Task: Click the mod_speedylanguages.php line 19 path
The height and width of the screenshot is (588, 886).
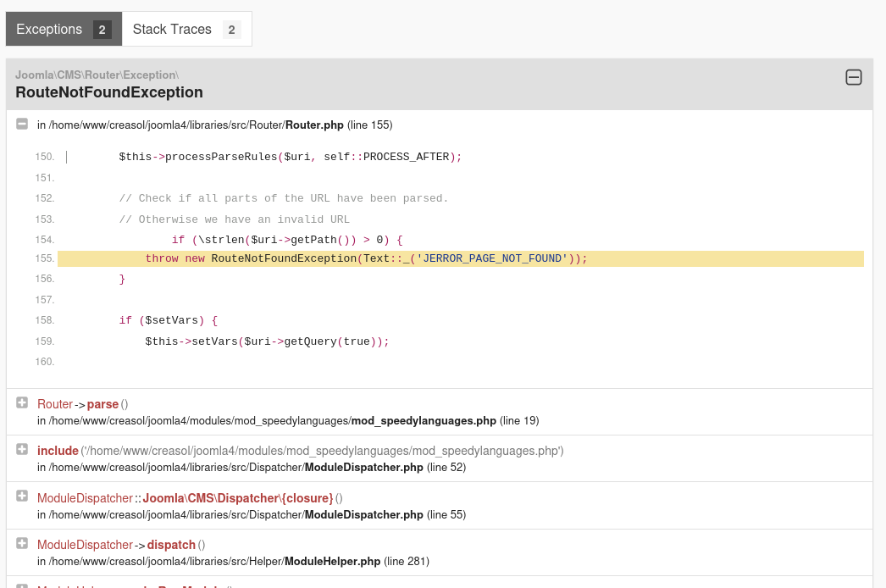Action: click(288, 420)
